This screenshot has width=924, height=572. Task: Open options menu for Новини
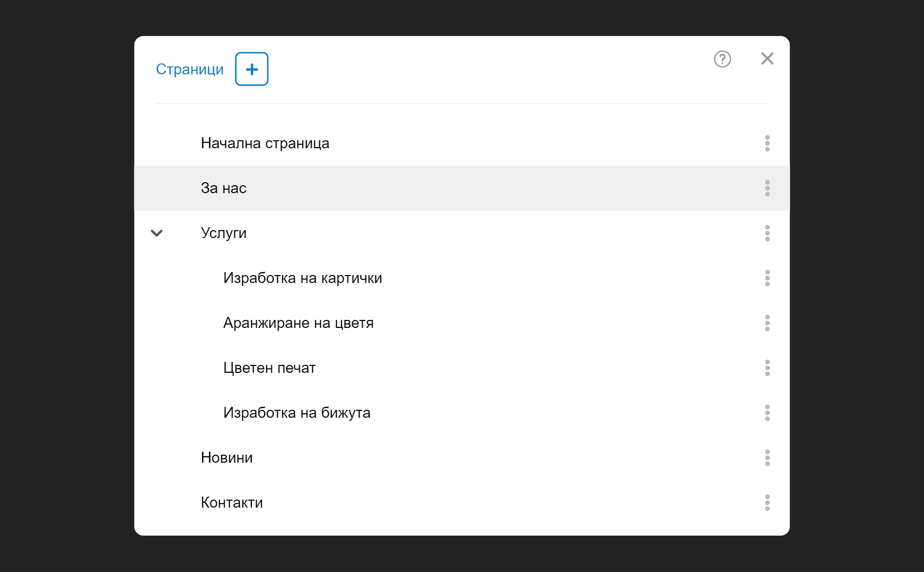click(767, 458)
